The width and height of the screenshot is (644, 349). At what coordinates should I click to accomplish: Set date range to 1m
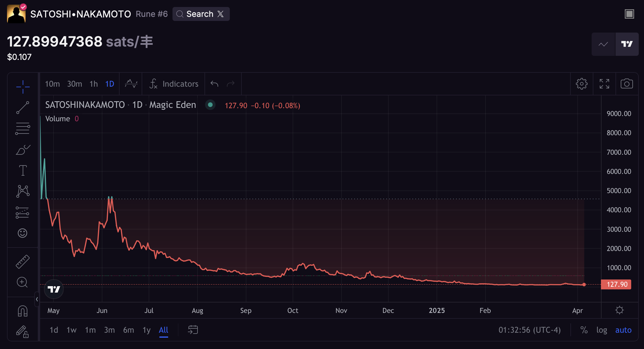coord(90,330)
